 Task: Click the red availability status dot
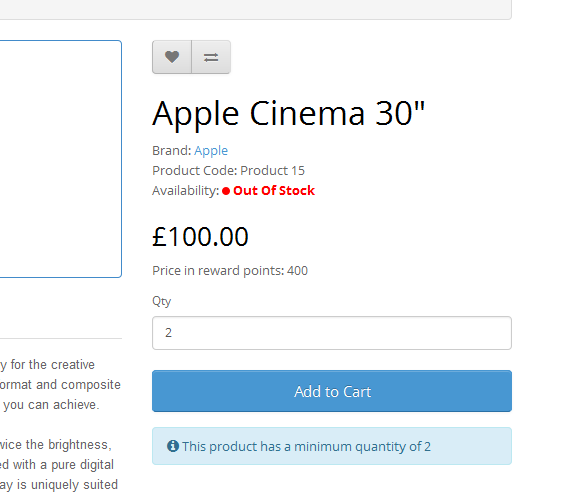pyautogui.click(x=226, y=191)
